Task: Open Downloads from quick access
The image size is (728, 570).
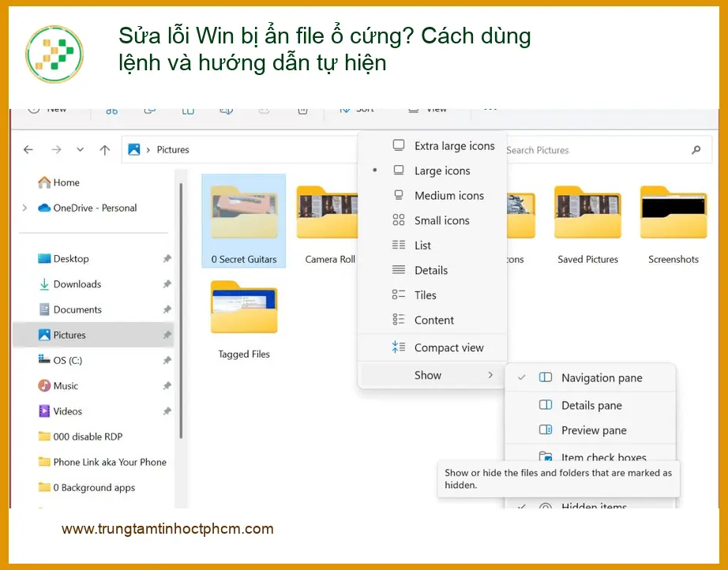Action: tap(69, 284)
